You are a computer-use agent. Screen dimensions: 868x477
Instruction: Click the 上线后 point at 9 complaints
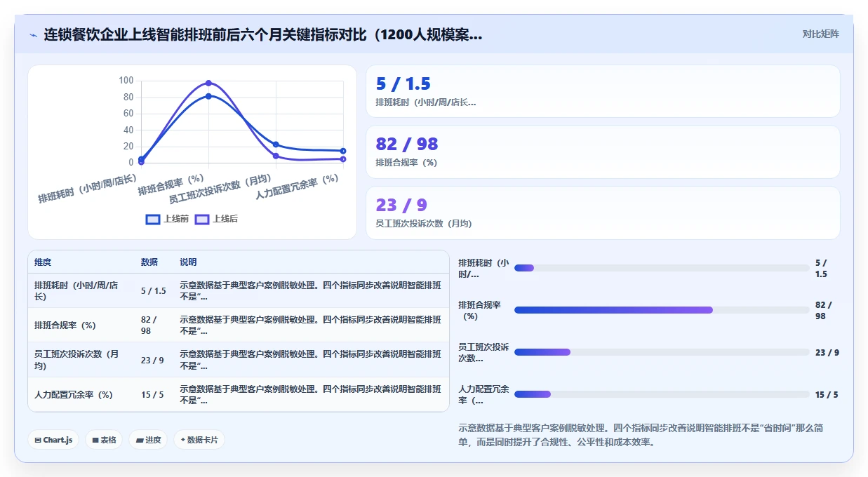tap(276, 156)
